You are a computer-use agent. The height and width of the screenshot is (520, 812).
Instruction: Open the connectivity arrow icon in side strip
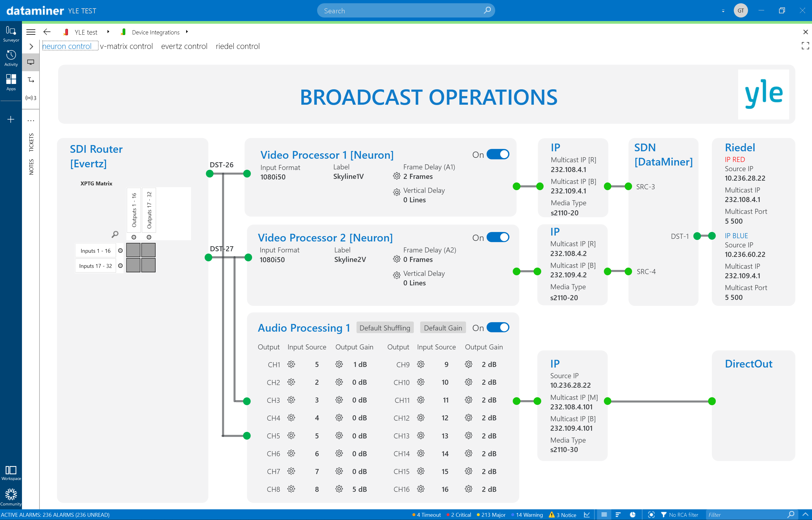[x=31, y=80]
